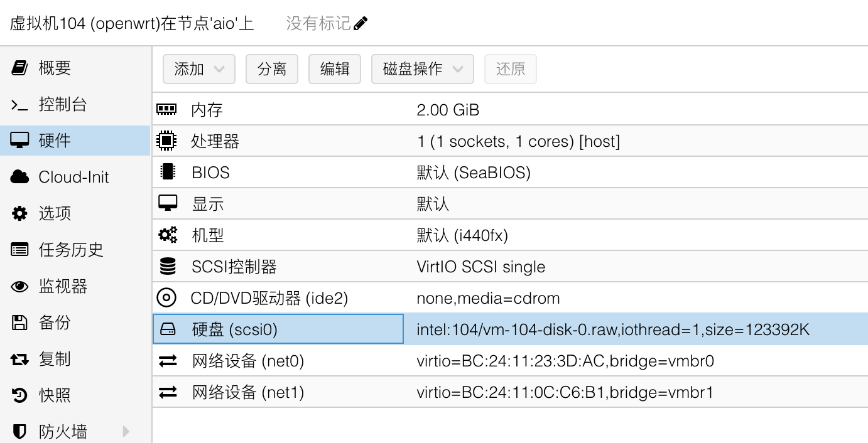Screen dimensions: 868x443
Task: Select the 硬盘 (scsi0) hard disk row
Action: (x=278, y=329)
